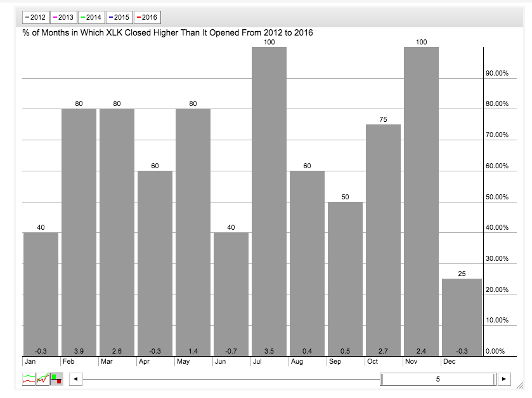
Task: Toggle the 2014 year series button
Action: click(91, 17)
